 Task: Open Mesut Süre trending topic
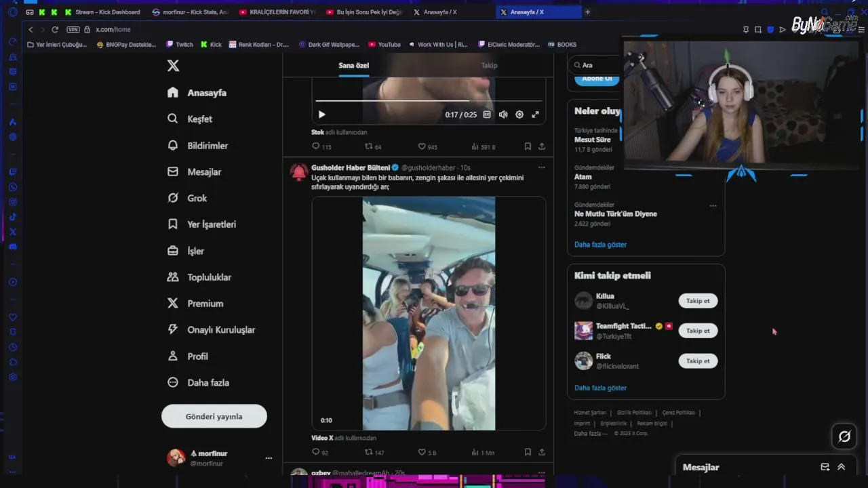tap(592, 140)
